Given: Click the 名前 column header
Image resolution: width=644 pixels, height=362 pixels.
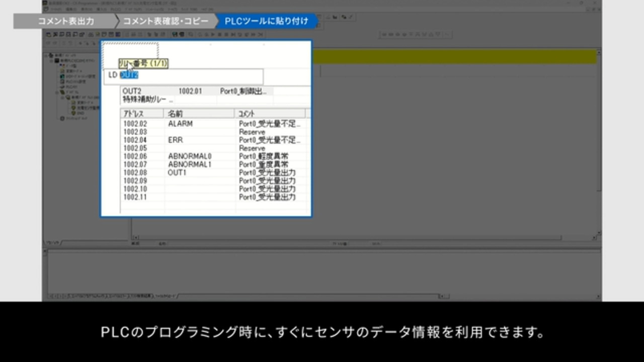Looking at the screenshot, I should (x=199, y=114).
